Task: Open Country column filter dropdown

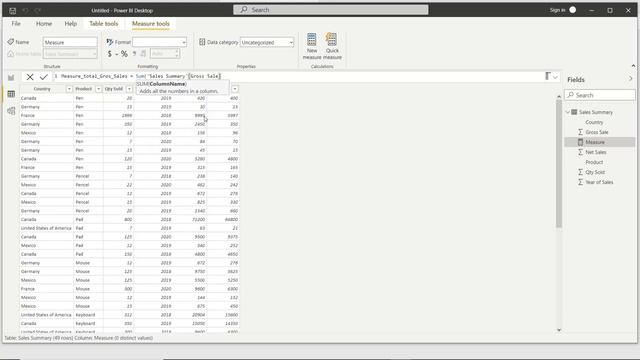Action: (x=69, y=89)
